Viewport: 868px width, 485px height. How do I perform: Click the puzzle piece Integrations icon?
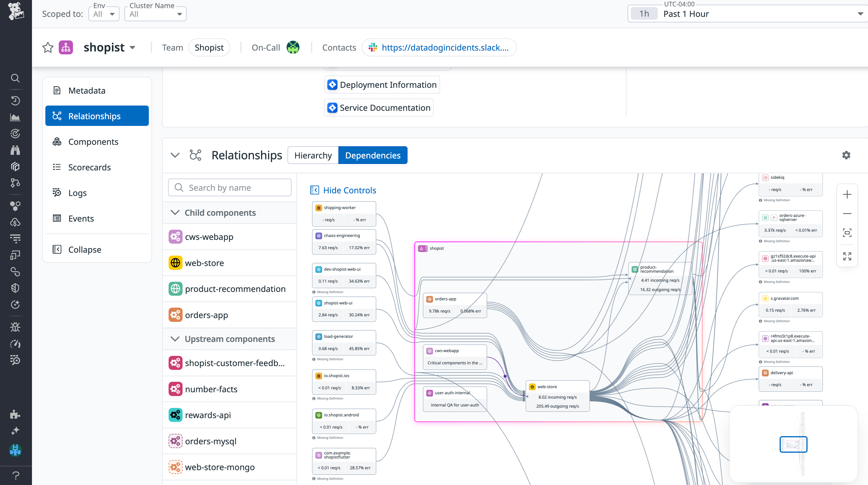(x=15, y=414)
